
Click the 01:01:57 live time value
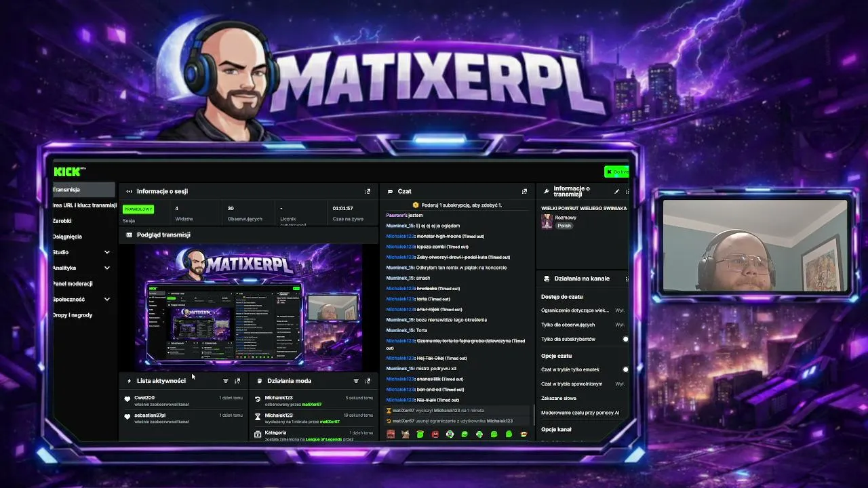(x=342, y=208)
